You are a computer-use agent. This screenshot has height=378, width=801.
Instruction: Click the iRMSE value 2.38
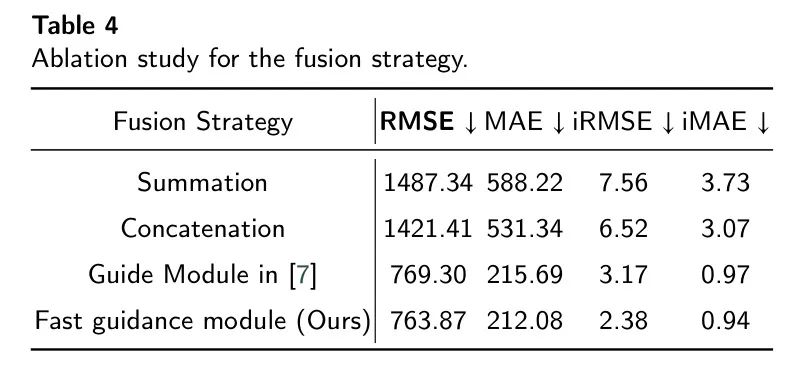[624, 321]
